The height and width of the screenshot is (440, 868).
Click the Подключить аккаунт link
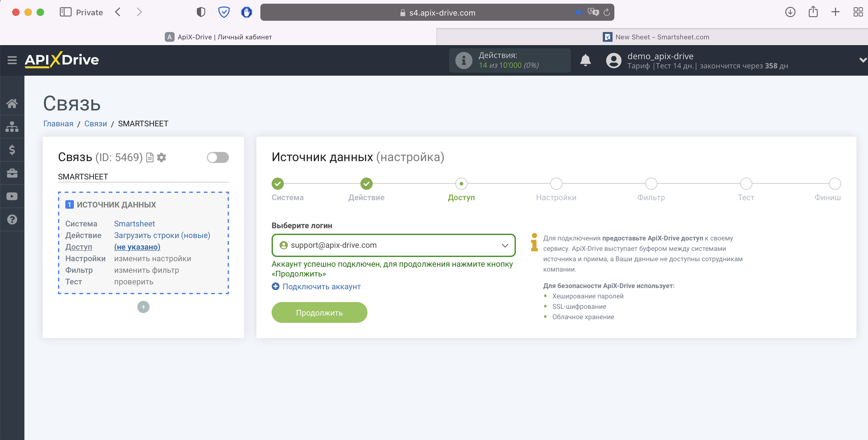pos(316,287)
